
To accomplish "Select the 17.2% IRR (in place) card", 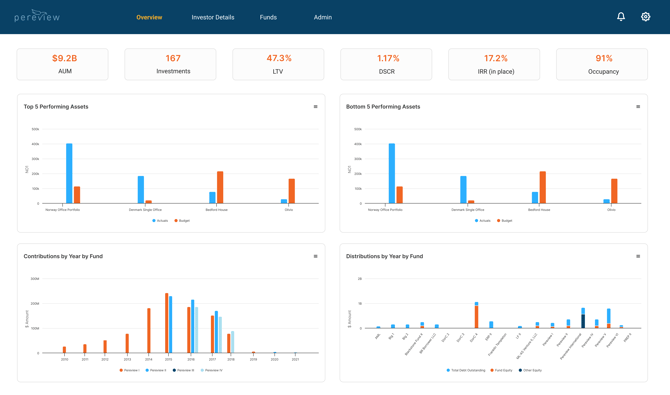I will click(494, 64).
